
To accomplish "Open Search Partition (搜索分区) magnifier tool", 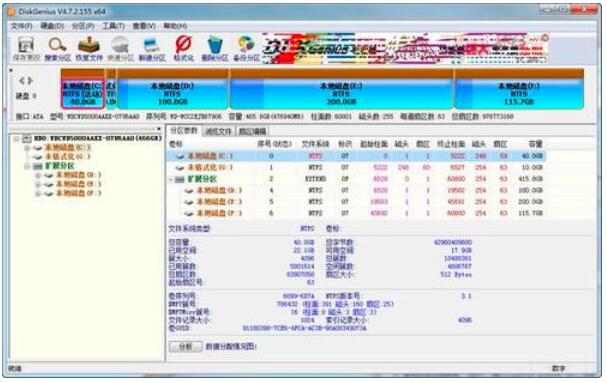I will pos(57,49).
